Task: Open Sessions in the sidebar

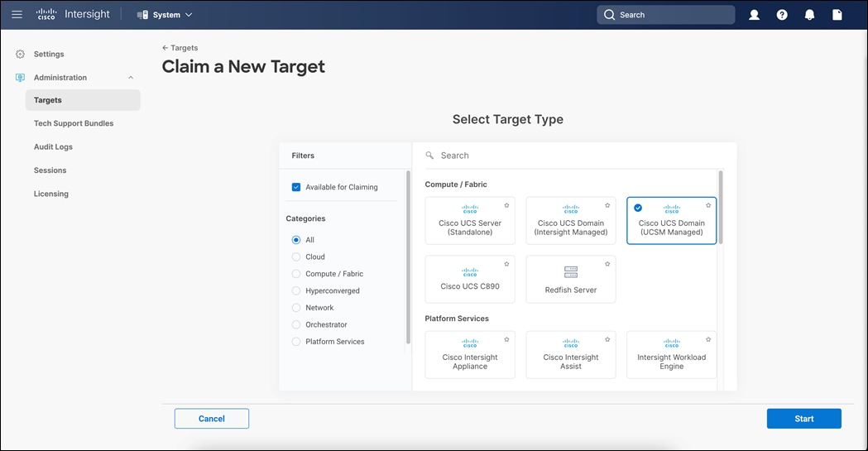Action: pyautogui.click(x=50, y=170)
